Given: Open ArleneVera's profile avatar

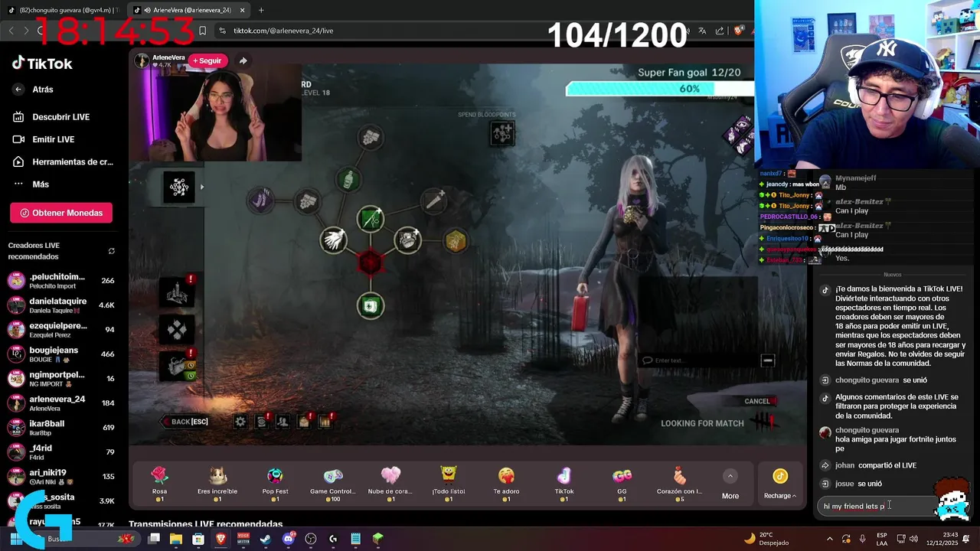Looking at the screenshot, I should [142, 60].
